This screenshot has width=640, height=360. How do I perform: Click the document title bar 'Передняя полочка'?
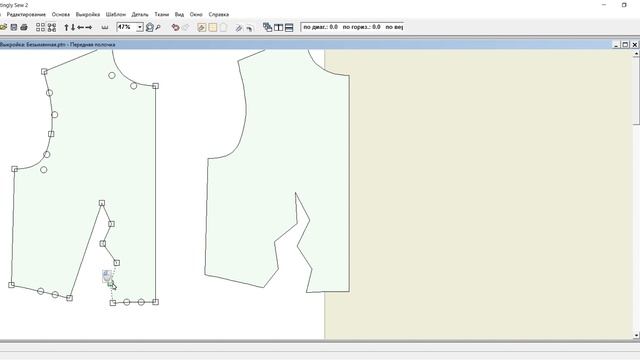point(92,44)
